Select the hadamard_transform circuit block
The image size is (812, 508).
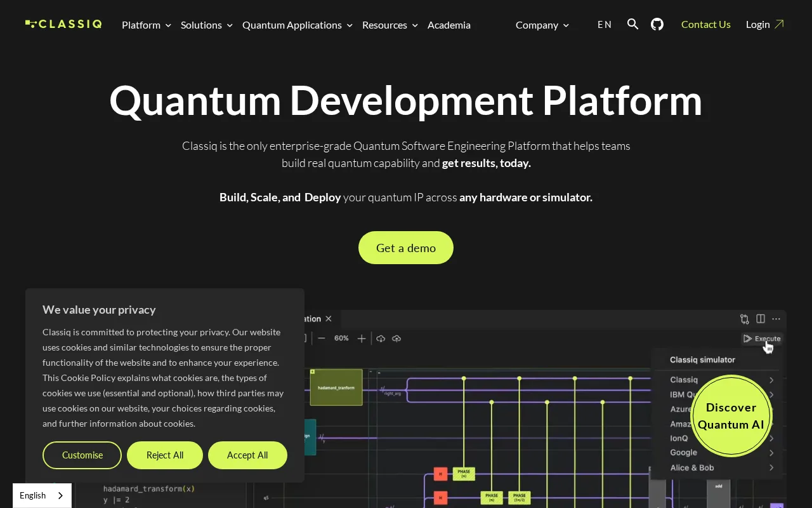click(336, 387)
